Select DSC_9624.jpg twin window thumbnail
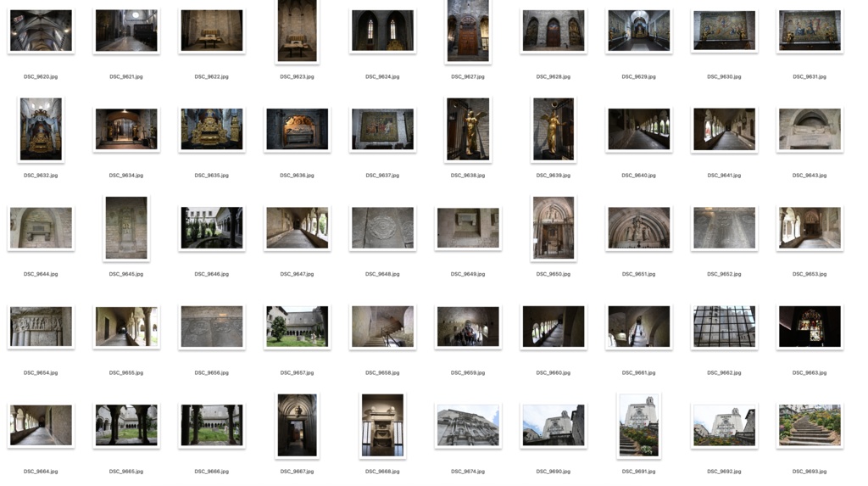 (x=382, y=31)
